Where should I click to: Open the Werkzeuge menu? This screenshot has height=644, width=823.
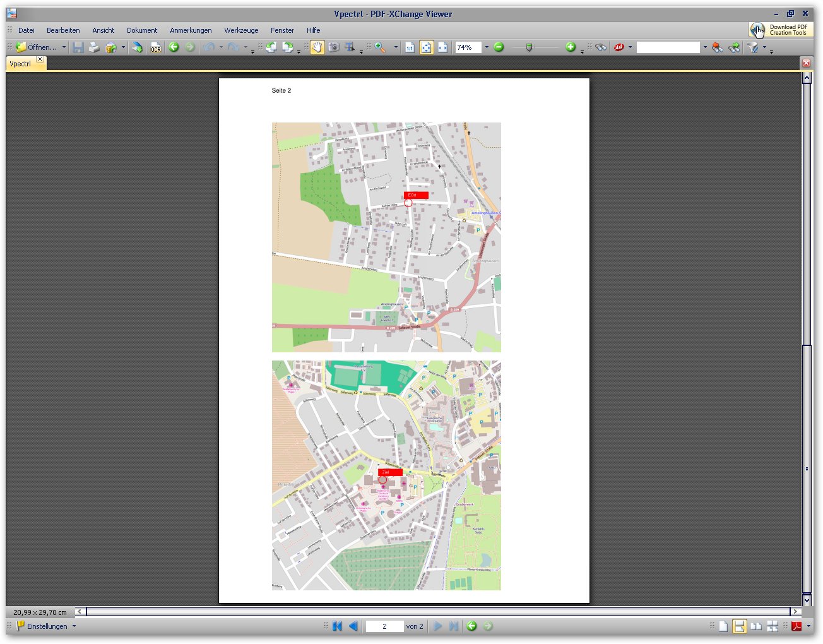[x=241, y=30]
